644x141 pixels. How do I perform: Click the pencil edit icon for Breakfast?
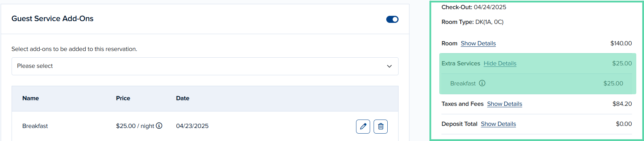tap(363, 126)
